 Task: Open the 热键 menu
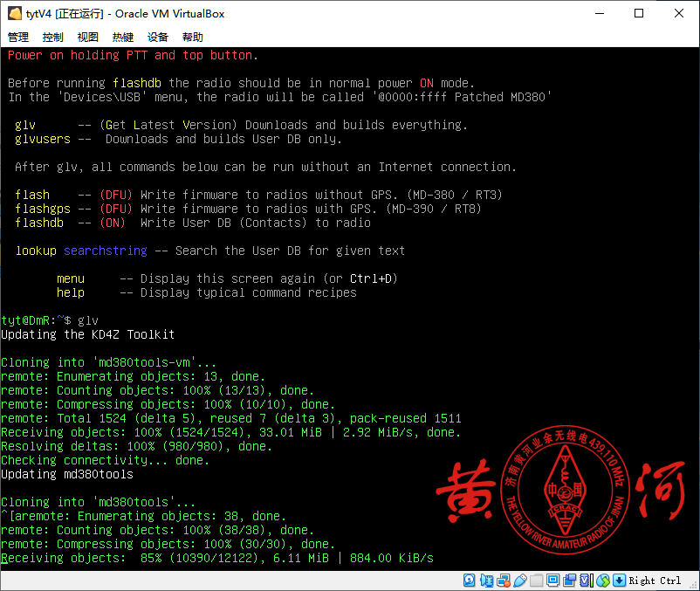[123, 38]
